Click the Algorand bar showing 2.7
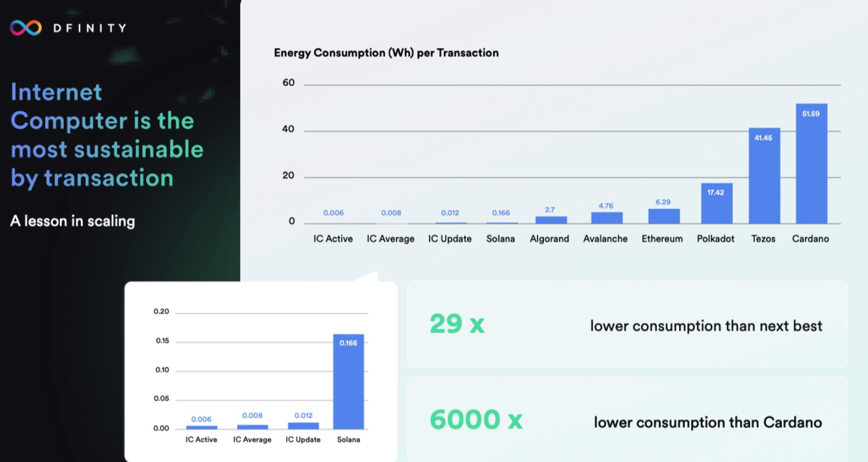 pos(550,219)
